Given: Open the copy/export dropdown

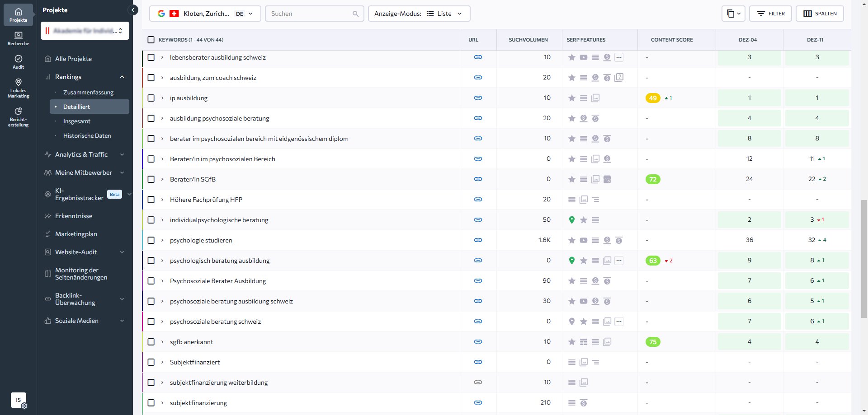Looking at the screenshot, I should 733,14.
